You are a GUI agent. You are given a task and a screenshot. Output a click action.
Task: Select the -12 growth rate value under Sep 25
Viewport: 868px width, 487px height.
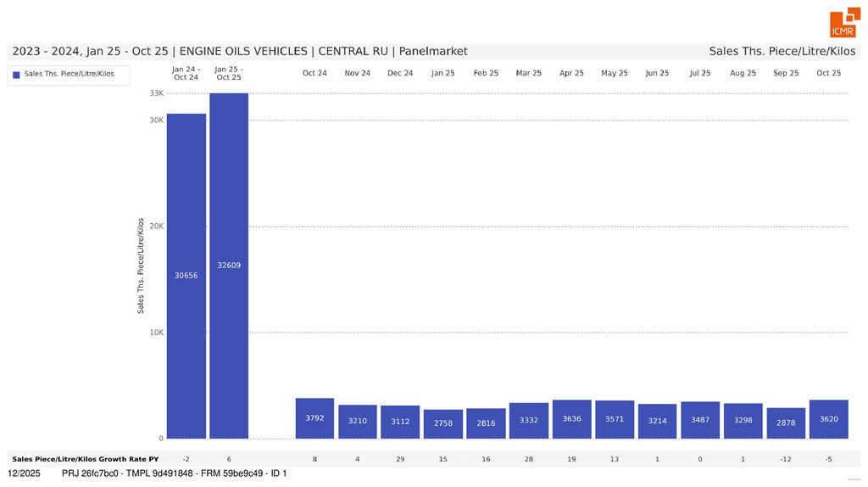point(786,459)
